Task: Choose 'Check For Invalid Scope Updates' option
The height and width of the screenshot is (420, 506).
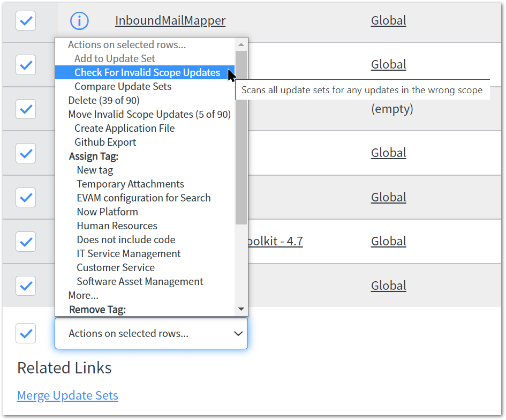Action: [x=147, y=72]
